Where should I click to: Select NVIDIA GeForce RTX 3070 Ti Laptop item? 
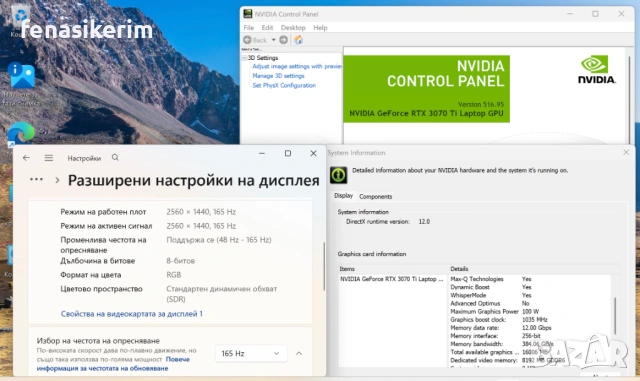[x=391, y=279]
